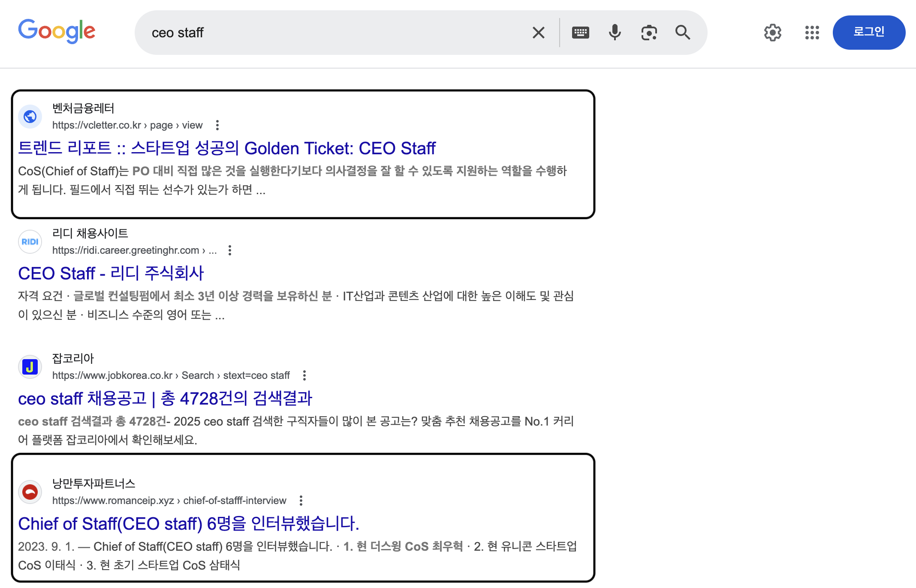Click the magnifying glass search button

[682, 33]
